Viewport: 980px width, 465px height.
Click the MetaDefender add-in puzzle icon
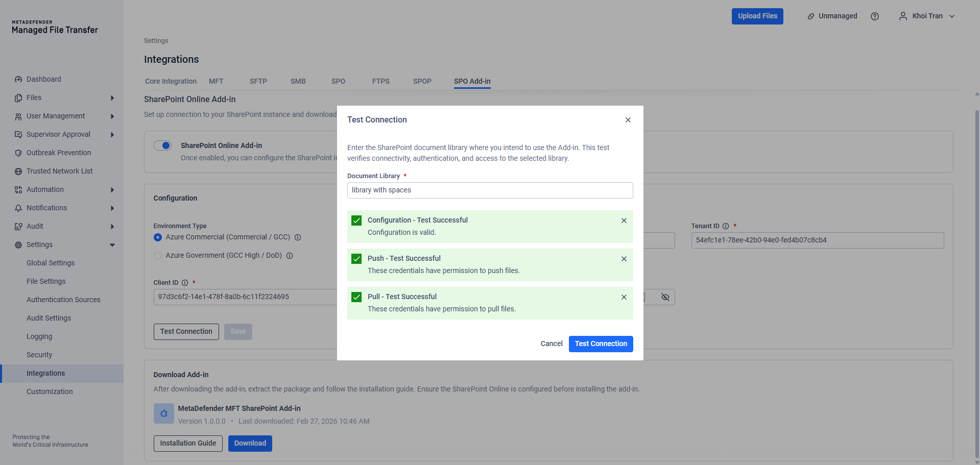[164, 413]
